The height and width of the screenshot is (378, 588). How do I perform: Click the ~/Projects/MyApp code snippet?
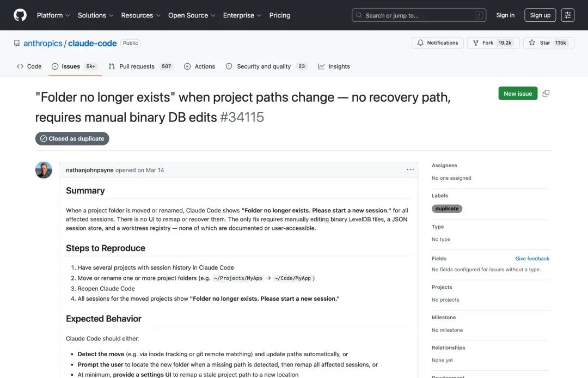point(238,278)
